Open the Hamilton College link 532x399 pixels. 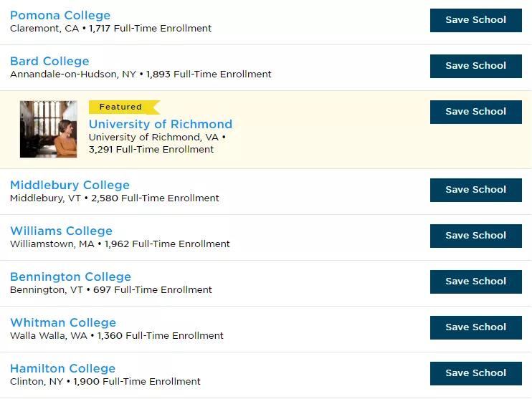63,368
